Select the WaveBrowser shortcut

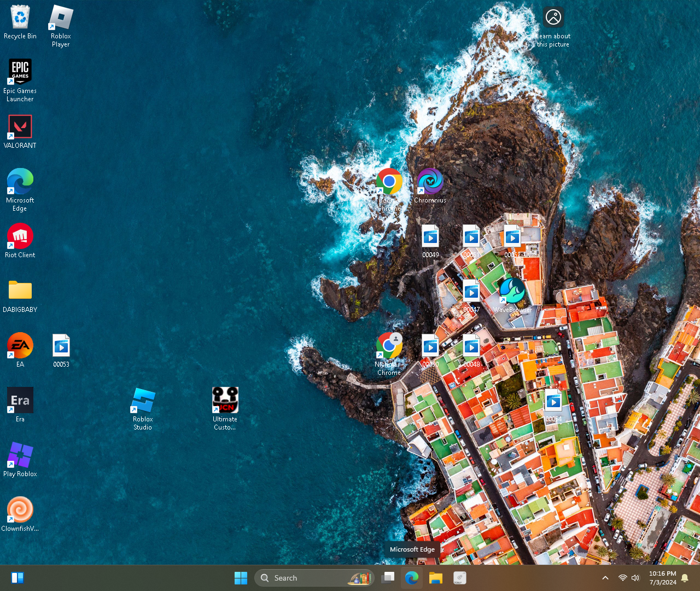(x=512, y=296)
